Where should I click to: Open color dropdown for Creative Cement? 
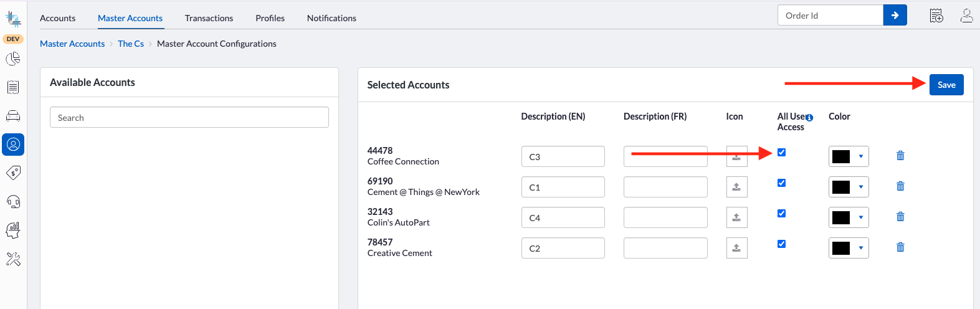pos(860,248)
